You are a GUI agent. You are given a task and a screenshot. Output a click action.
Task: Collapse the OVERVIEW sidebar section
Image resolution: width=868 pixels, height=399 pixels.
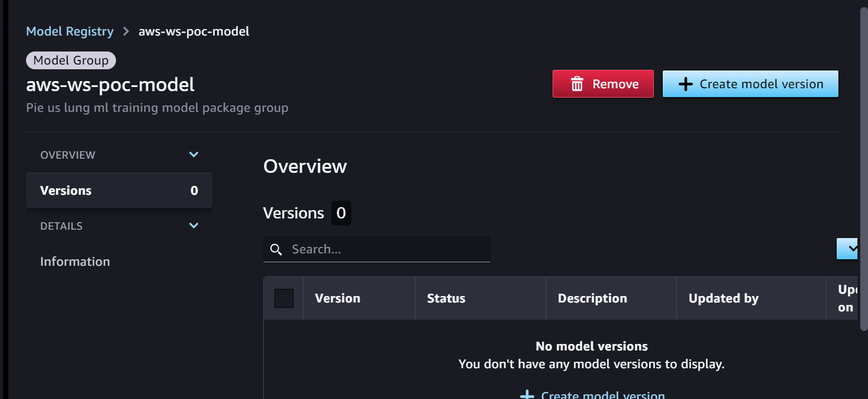pyautogui.click(x=193, y=154)
